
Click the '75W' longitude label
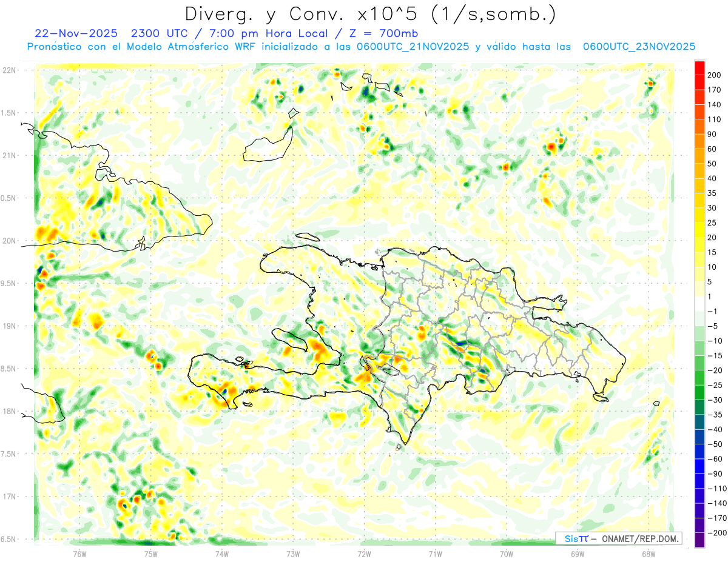(x=150, y=554)
